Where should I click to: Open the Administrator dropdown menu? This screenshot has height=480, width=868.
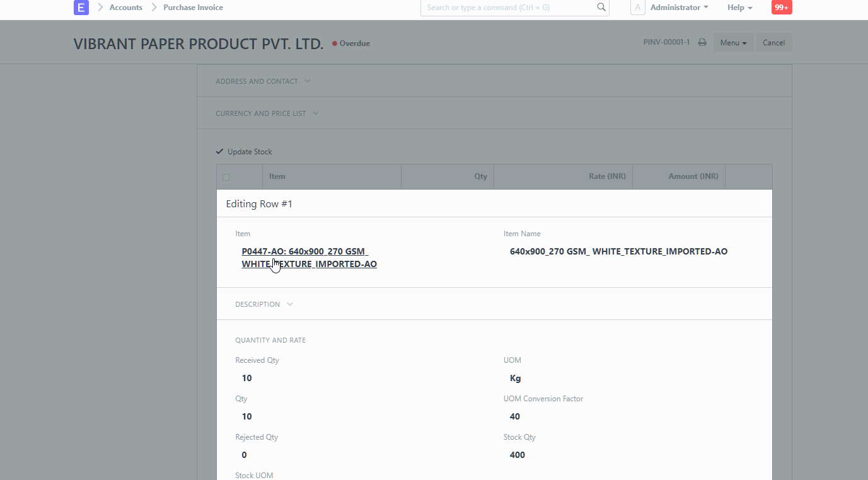click(x=678, y=7)
